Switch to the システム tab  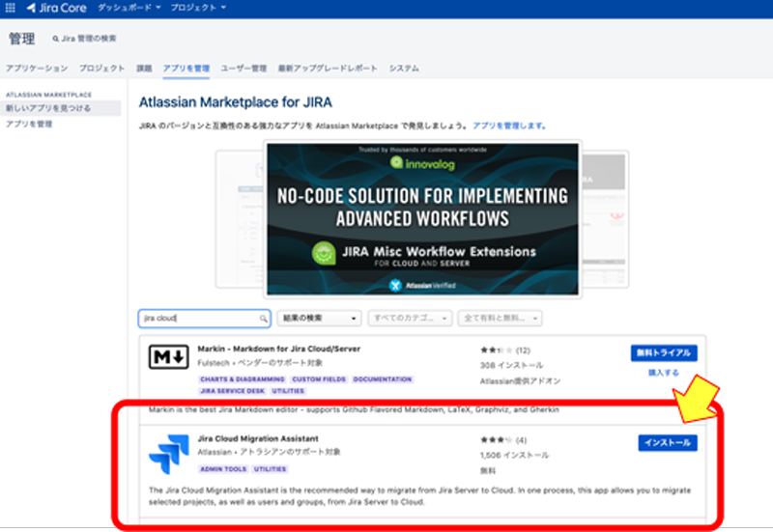pyautogui.click(x=404, y=69)
